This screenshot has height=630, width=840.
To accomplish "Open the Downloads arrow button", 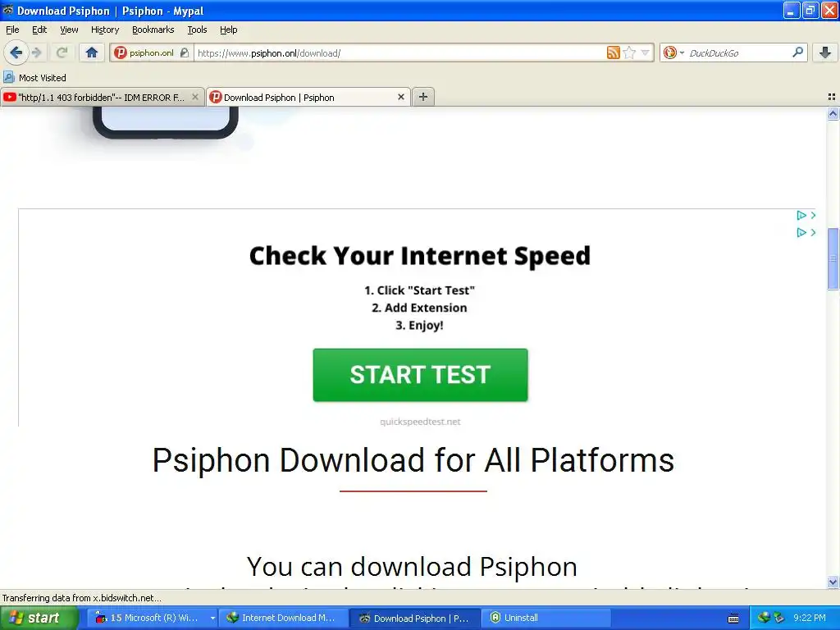I will pos(825,52).
